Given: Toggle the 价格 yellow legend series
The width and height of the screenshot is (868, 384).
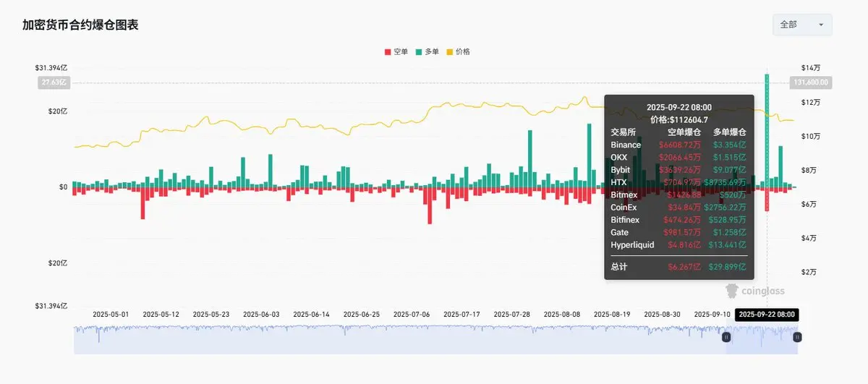Looking at the screenshot, I should coord(459,52).
